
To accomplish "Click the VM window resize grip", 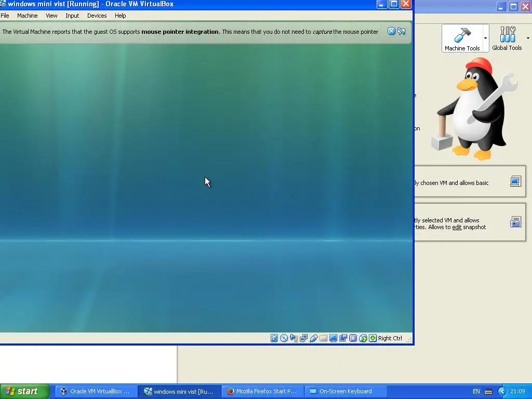I will click(x=409, y=340).
